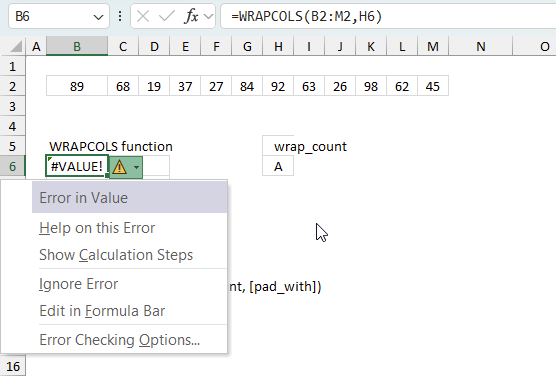Click the Insert Function fx icon

(191, 16)
